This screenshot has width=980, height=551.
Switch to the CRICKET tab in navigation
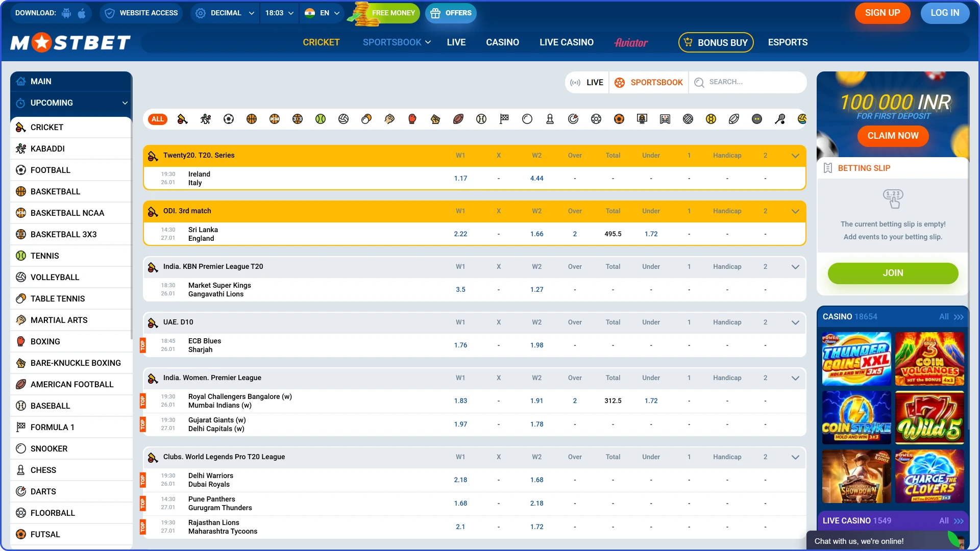[321, 42]
